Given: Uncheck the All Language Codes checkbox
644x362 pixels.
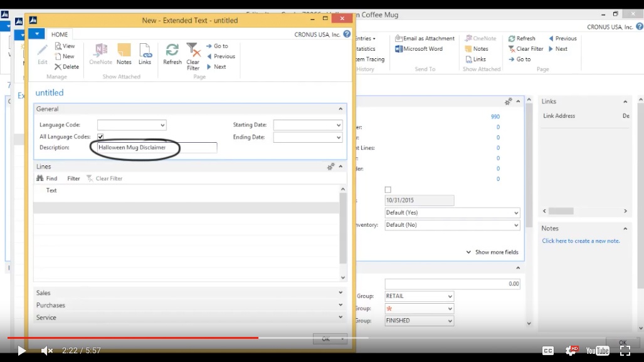Looking at the screenshot, I should coord(100,137).
